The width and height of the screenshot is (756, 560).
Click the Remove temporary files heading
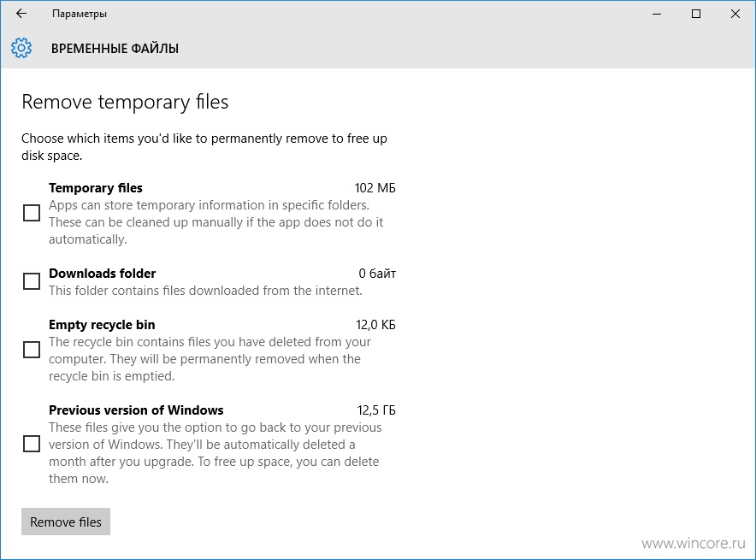(125, 103)
